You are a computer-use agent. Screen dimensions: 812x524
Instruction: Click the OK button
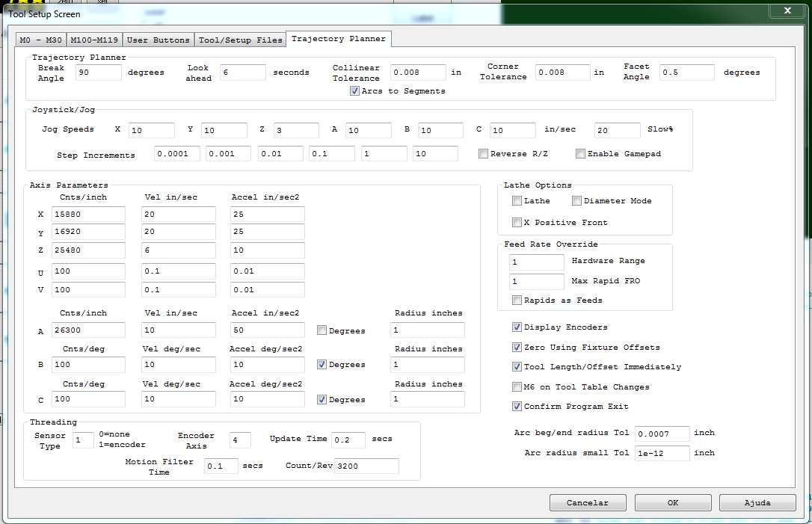672,503
